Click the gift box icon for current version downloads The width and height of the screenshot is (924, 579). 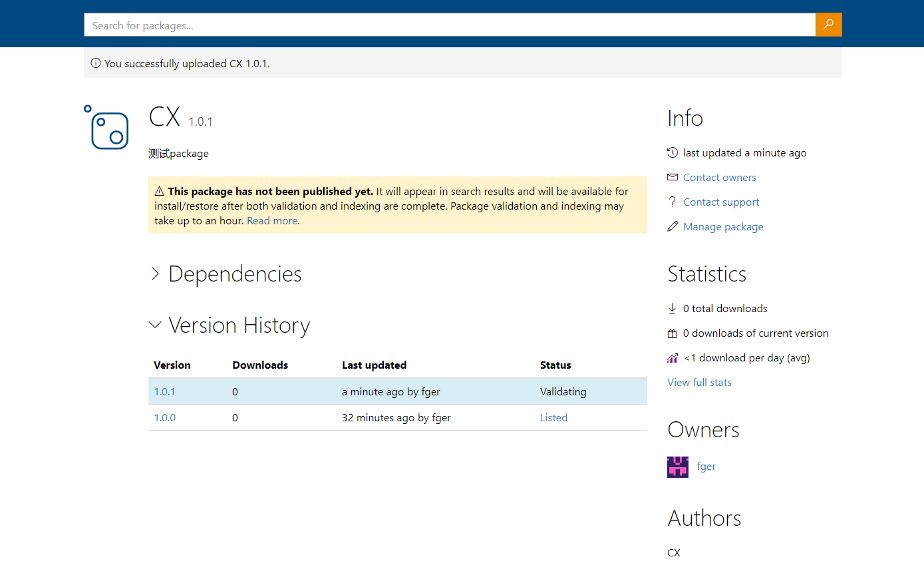[x=672, y=333]
